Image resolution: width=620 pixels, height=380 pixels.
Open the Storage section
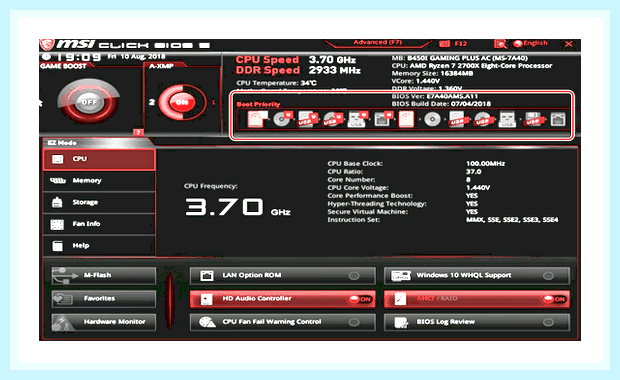click(99, 202)
